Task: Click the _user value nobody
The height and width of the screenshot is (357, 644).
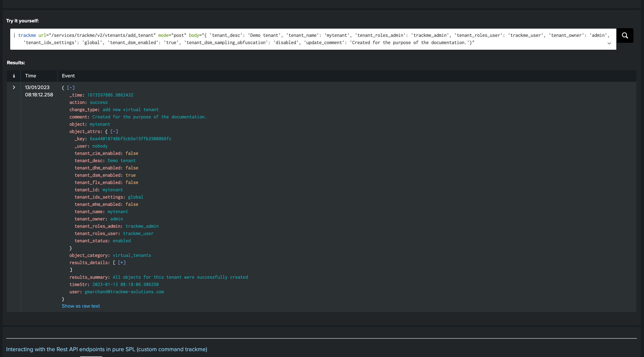Action: coord(100,146)
